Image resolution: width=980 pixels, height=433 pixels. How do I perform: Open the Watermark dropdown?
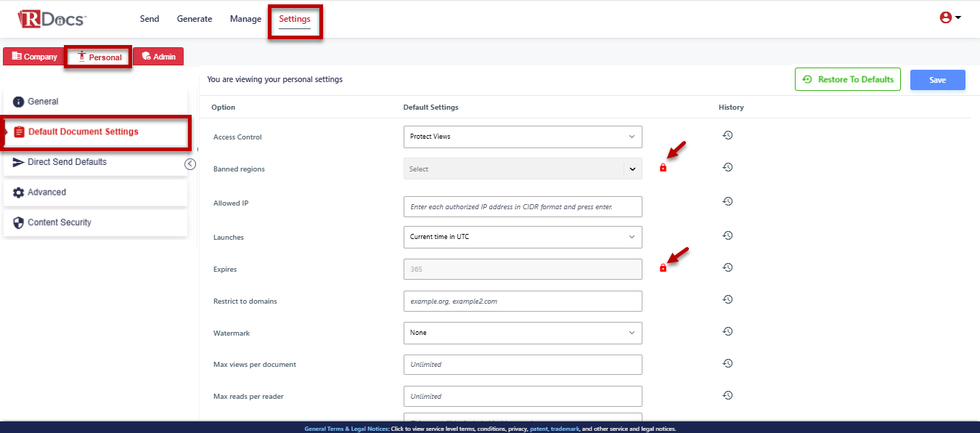(522, 333)
